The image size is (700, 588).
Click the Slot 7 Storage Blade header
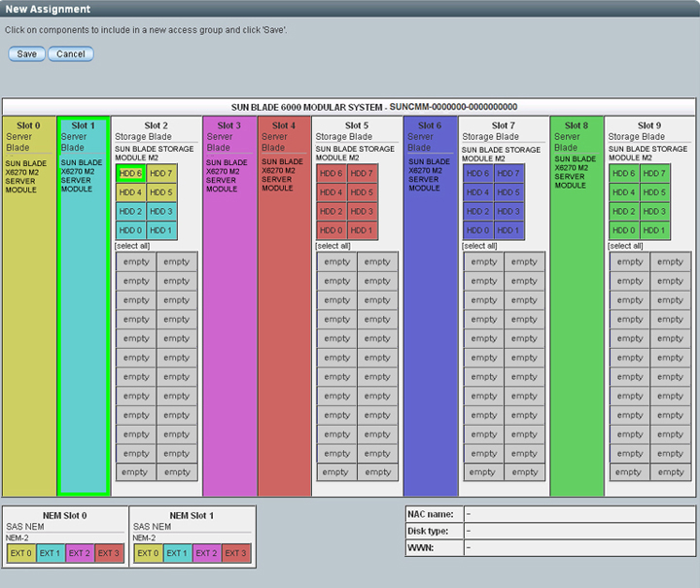pos(504,130)
